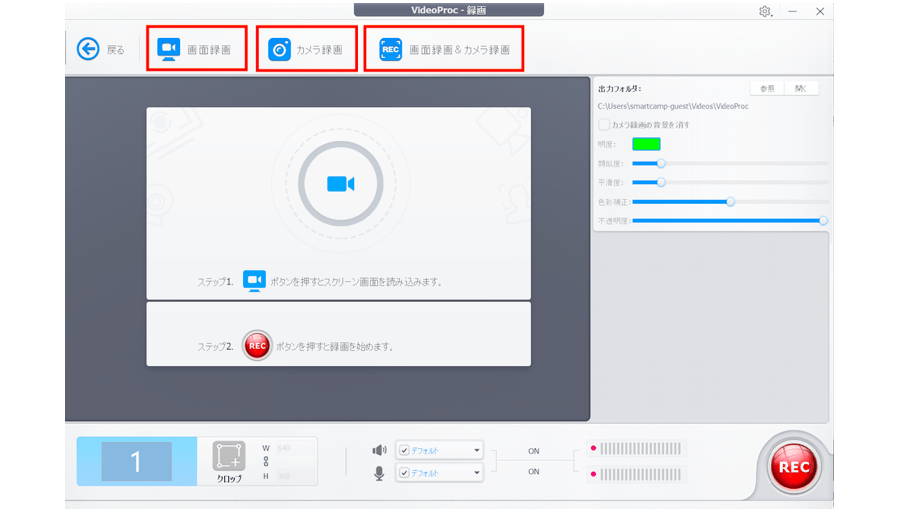The width and height of the screenshot is (899, 510).
Task: Switch to 画面録画 mode
Action: click(x=196, y=49)
